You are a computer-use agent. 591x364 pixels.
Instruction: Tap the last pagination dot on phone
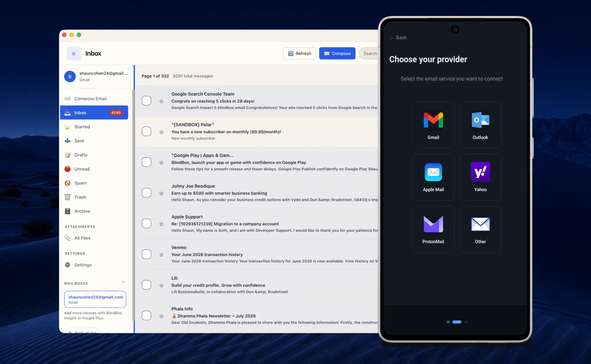click(466, 322)
